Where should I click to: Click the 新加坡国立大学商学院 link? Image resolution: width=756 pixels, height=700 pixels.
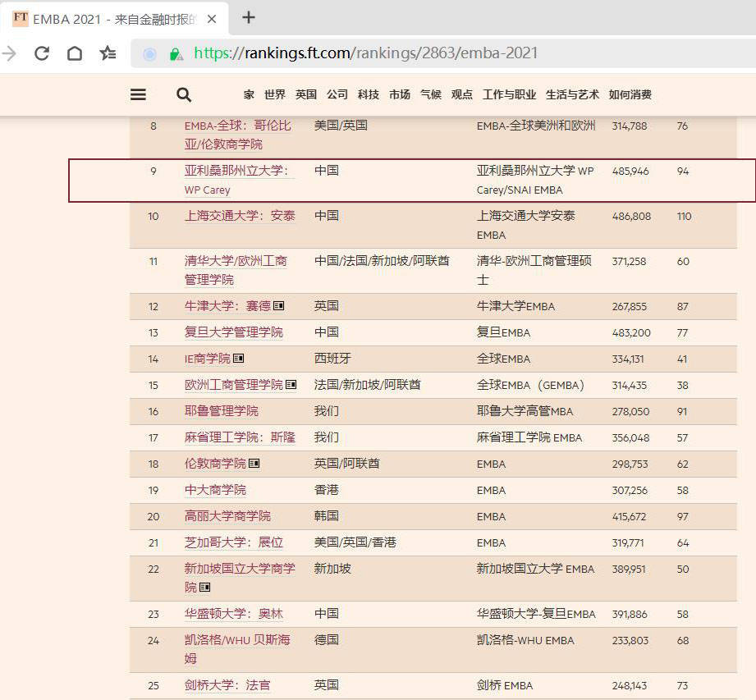point(238,569)
